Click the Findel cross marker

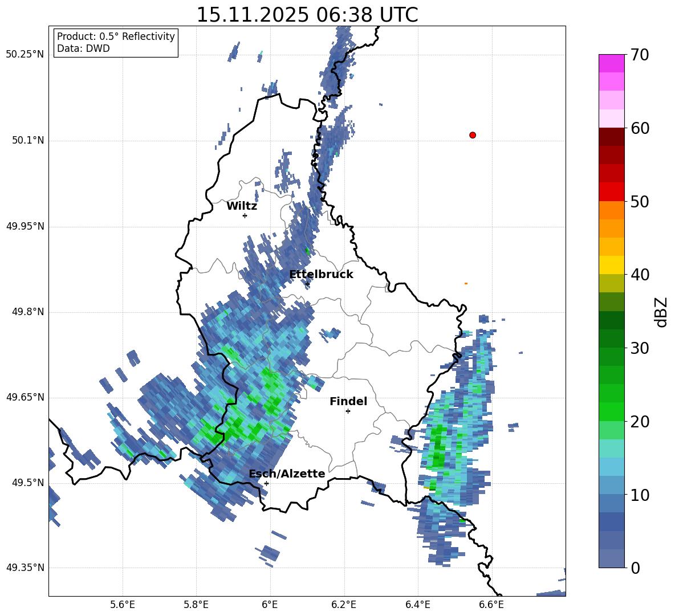pos(348,411)
